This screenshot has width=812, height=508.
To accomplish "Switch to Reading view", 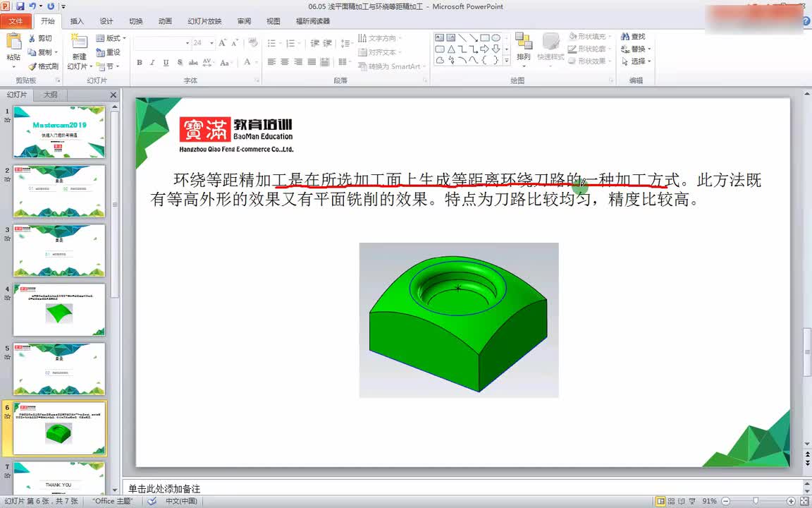I will [682, 501].
